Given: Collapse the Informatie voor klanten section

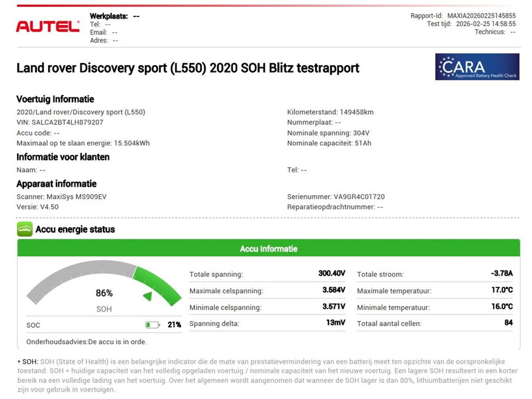Looking at the screenshot, I should 62,157.
